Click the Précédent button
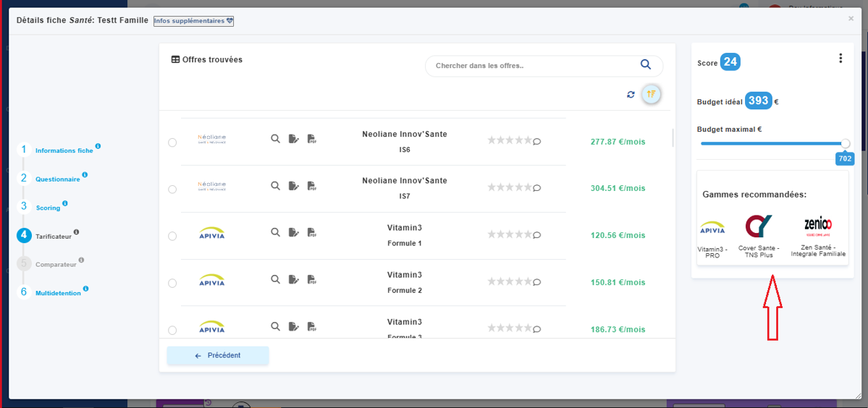This screenshot has width=868, height=408. [218, 356]
